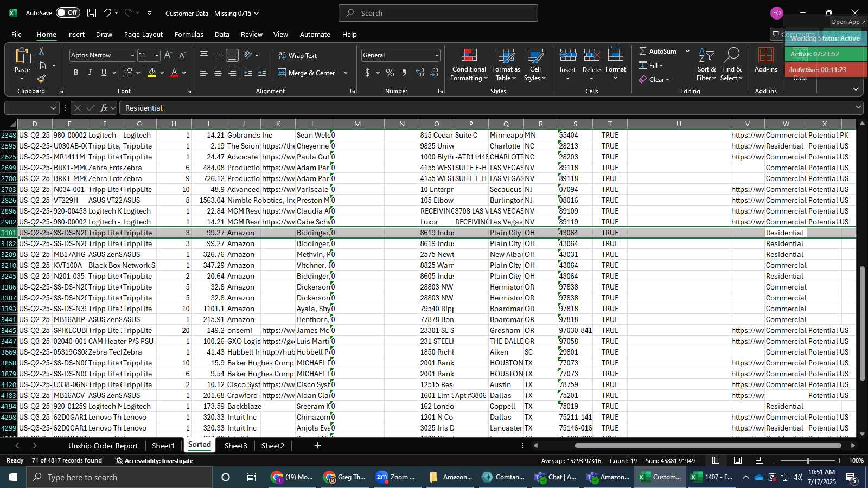The width and height of the screenshot is (868, 488).
Task: Toggle Bottom Align for cells
Action: (232, 55)
